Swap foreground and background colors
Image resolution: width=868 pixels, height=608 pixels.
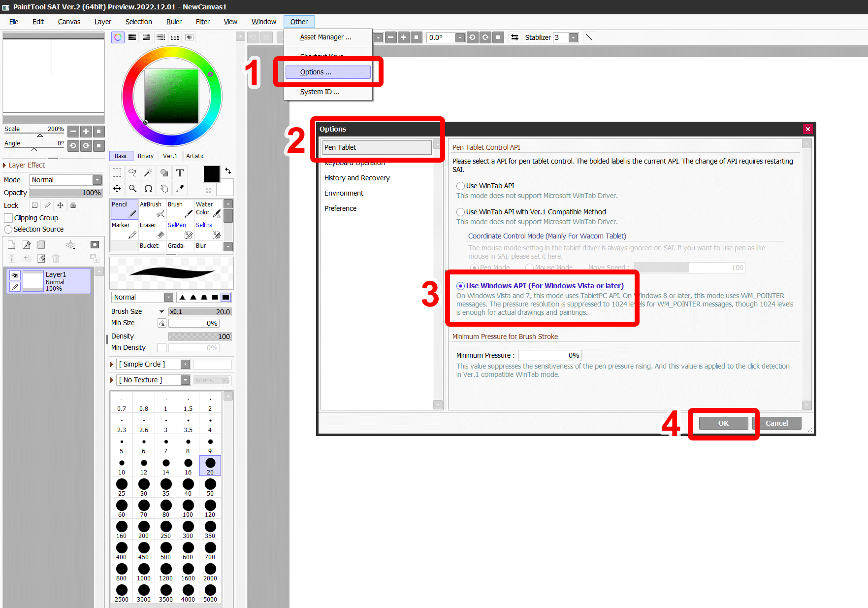(228, 171)
